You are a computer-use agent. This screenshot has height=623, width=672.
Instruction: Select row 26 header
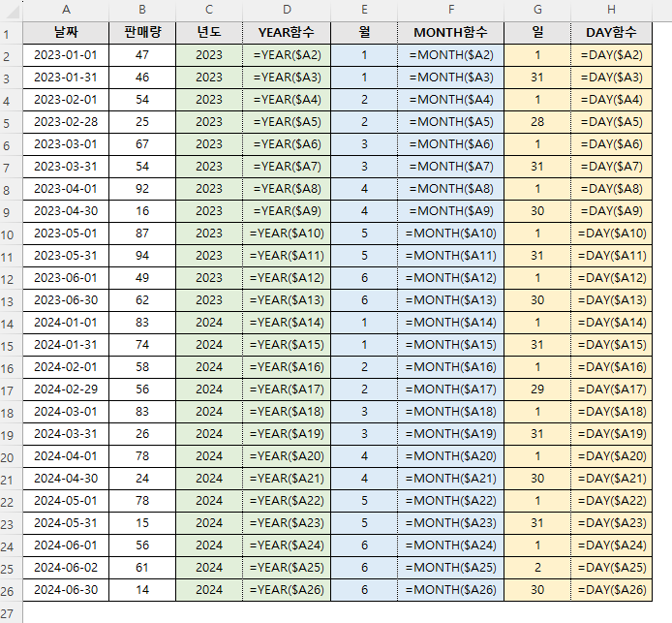(12, 590)
